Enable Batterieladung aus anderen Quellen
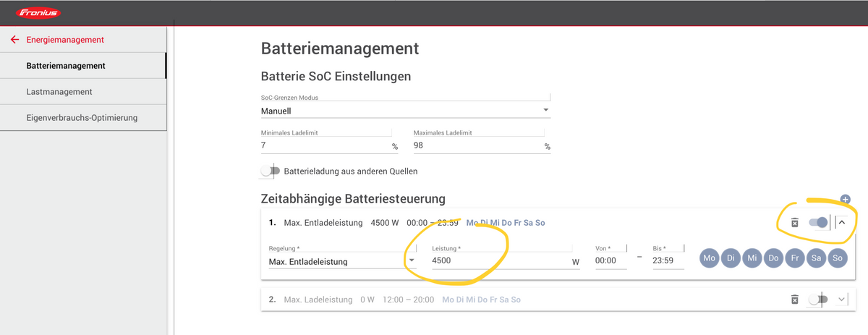 [x=271, y=171]
